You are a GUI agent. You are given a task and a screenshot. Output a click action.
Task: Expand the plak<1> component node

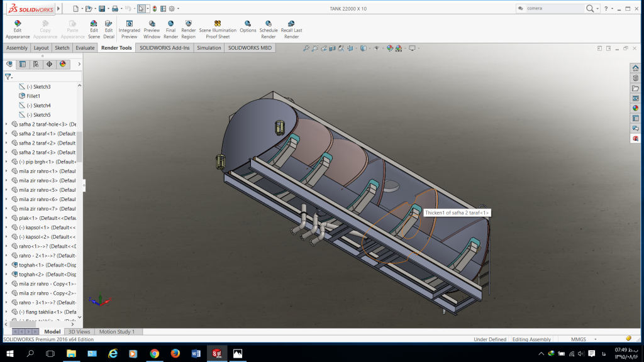tap(6, 218)
